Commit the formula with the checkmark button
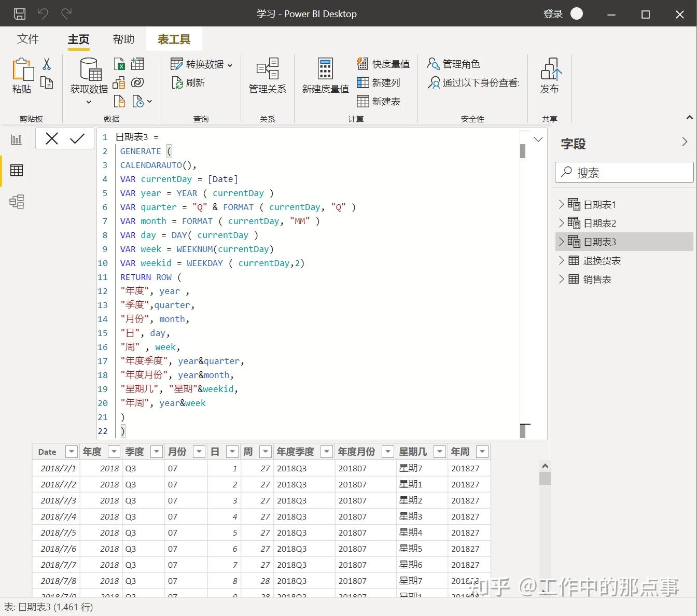 pyautogui.click(x=78, y=138)
